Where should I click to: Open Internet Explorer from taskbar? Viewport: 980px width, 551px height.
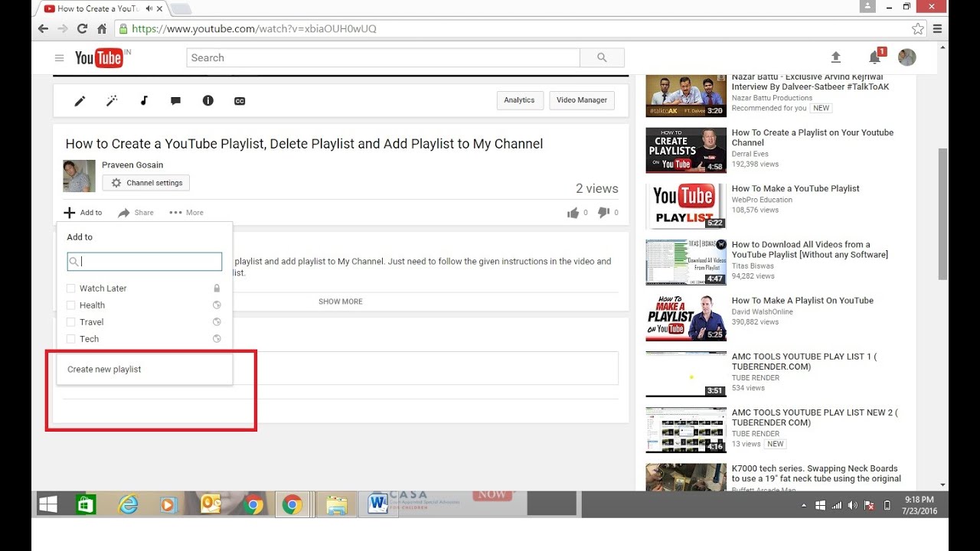pyautogui.click(x=128, y=505)
